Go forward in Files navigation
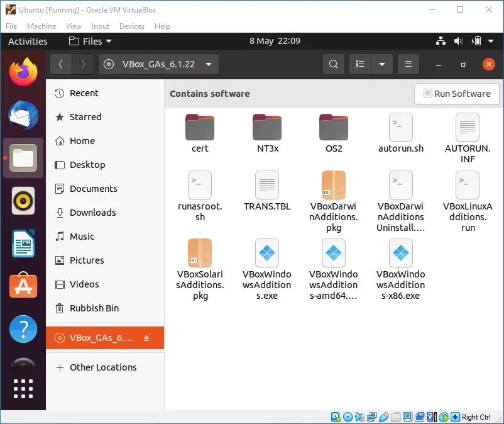504x424 pixels. click(x=83, y=64)
